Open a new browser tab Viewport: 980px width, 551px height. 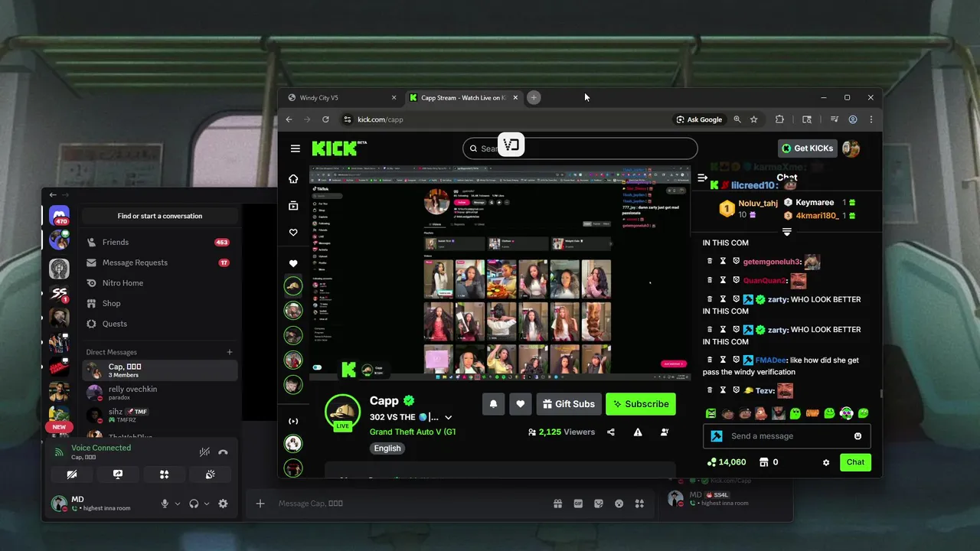pyautogui.click(x=534, y=97)
